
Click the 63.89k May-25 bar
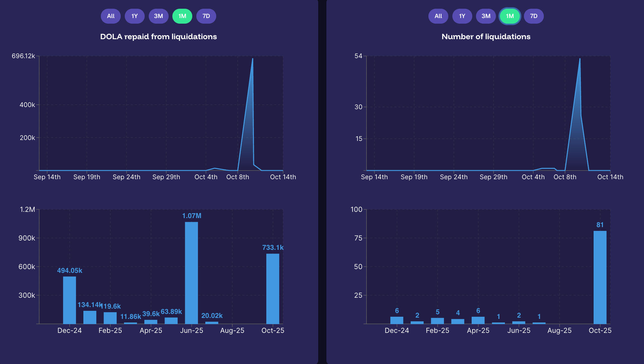coord(171,320)
